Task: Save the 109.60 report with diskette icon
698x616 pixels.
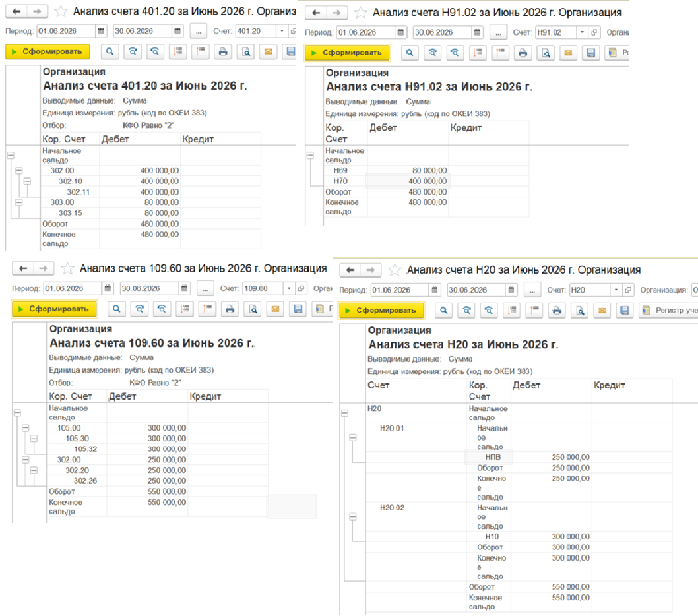Action: point(298,309)
